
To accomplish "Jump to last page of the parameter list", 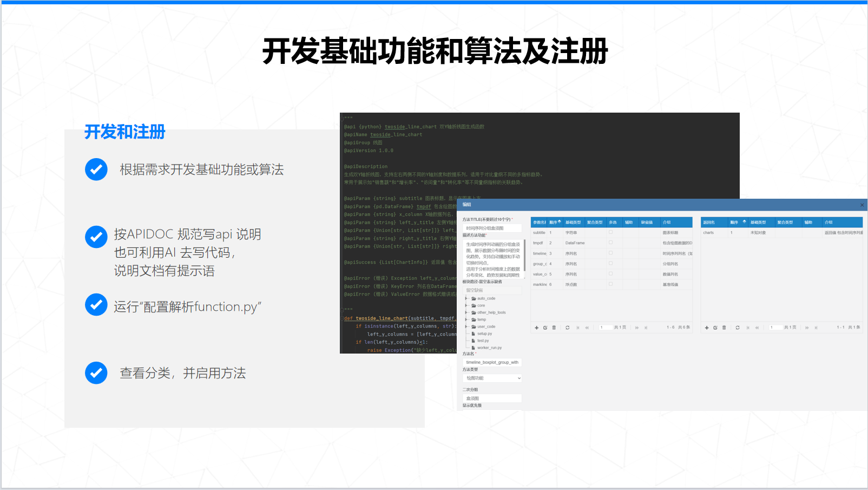I will pos(646,327).
